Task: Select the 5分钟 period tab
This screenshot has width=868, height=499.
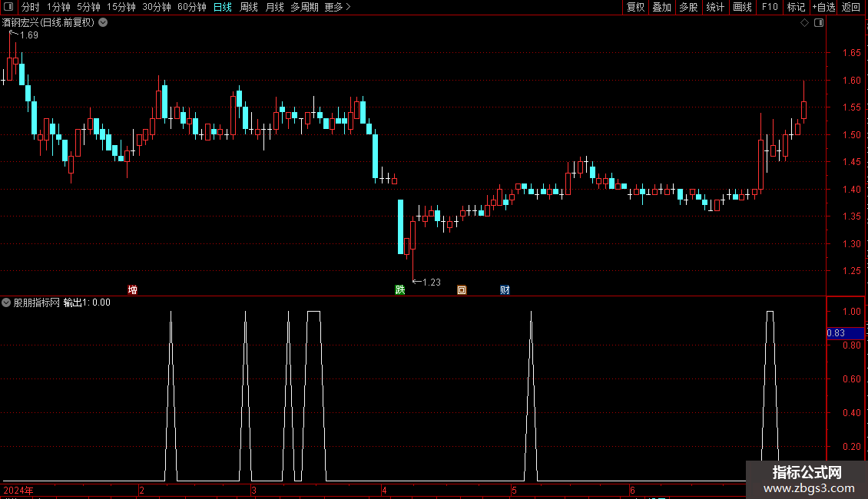Action: 88,7
